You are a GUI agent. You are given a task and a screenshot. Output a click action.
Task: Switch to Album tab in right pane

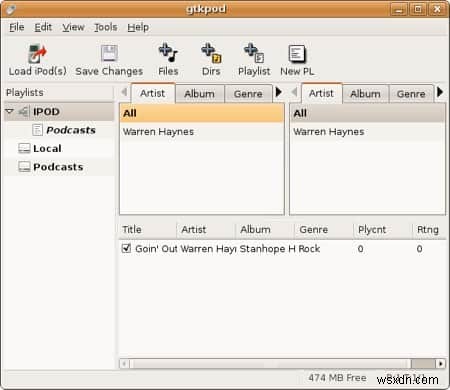click(x=365, y=94)
